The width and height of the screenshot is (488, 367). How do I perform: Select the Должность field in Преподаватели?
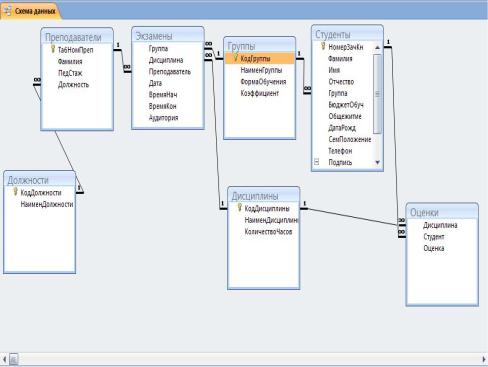[73, 85]
